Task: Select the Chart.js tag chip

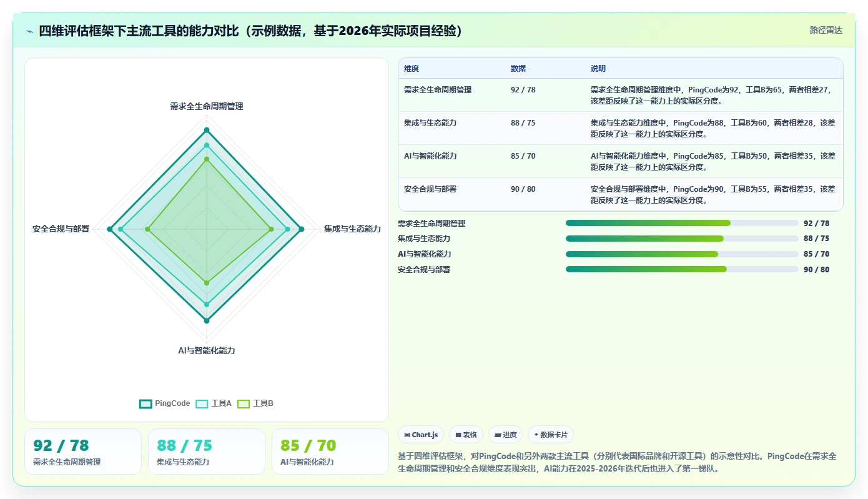Action: click(x=422, y=435)
